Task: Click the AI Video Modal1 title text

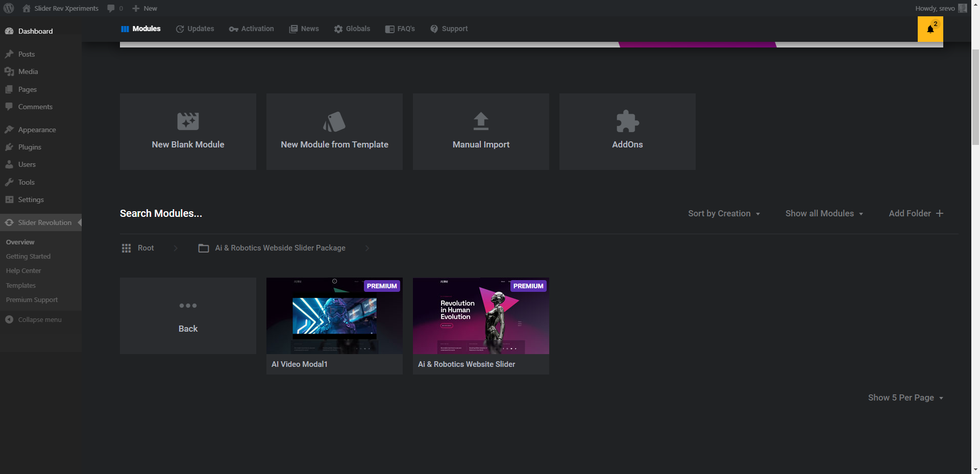Action: click(x=300, y=364)
